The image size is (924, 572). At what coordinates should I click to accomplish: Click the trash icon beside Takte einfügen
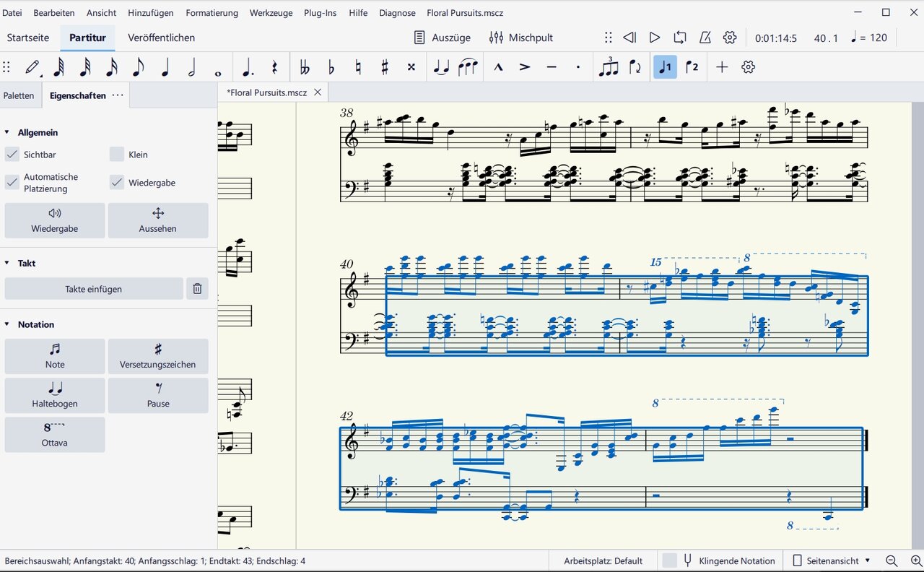197,289
